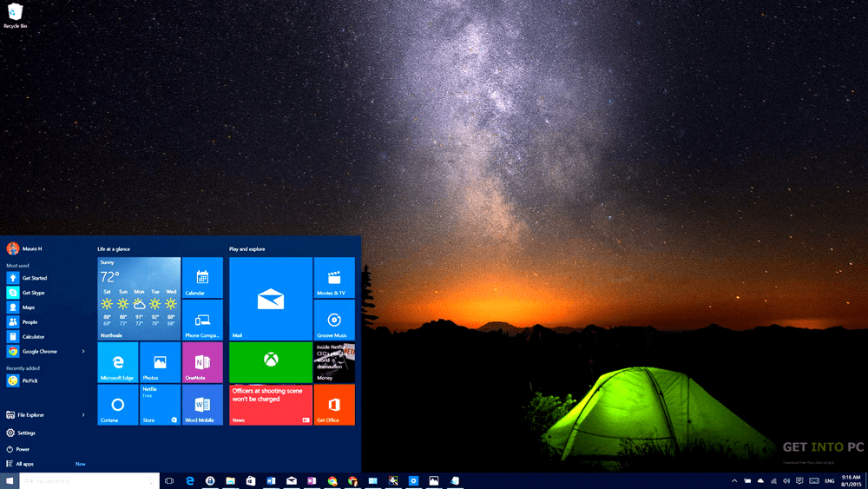Open the volume control in the tray

[x=786, y=480]
